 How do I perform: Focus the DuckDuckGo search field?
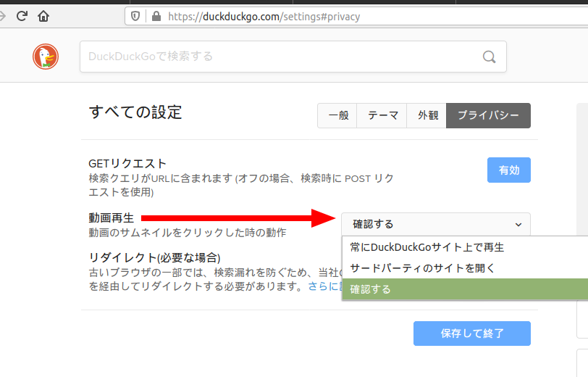click(x=293, y=57)
